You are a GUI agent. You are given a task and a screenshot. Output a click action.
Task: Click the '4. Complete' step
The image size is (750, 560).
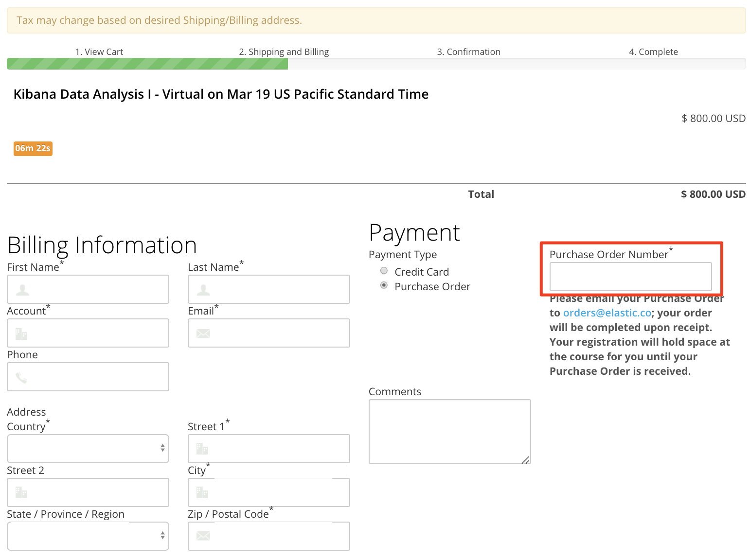tap(654, 52)
